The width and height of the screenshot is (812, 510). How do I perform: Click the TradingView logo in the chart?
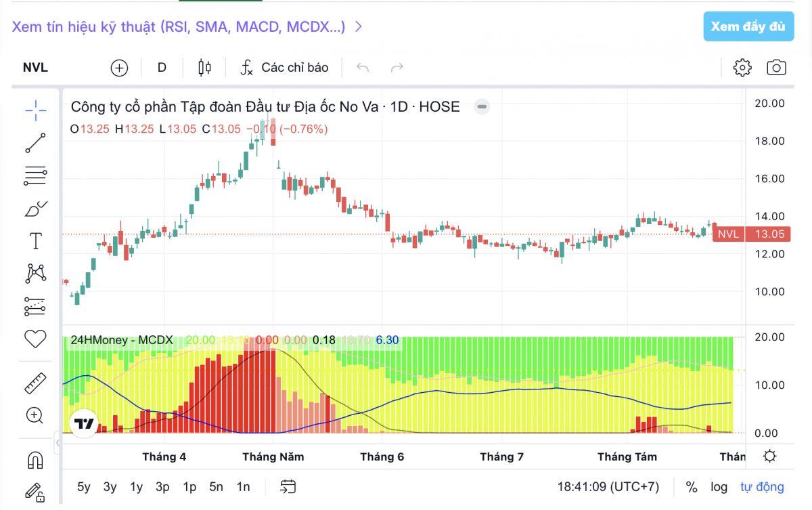85,424
